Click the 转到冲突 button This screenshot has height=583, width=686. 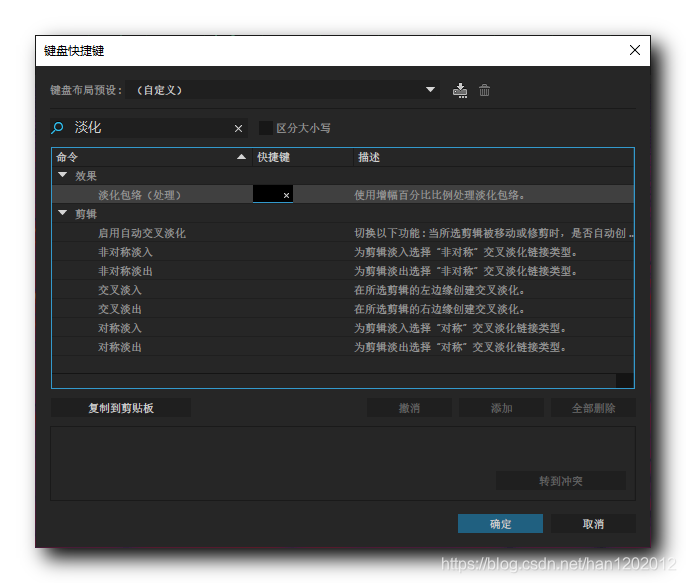pyautogui.click(x=560, y=481)
